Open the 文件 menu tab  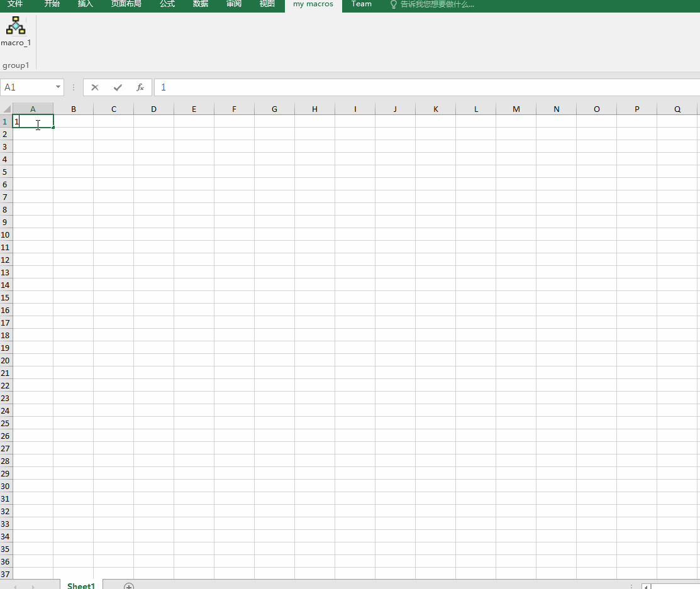pos(15,4)
